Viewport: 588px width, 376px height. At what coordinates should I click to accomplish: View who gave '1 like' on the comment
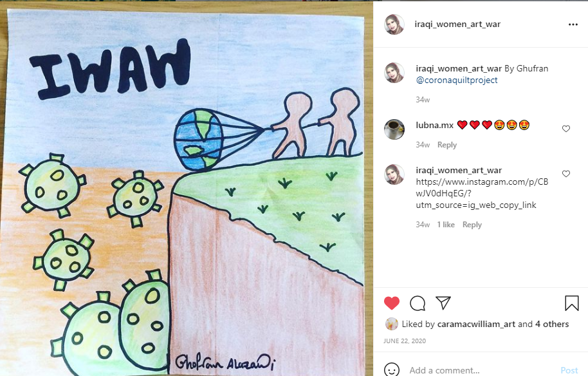(445, 225)
